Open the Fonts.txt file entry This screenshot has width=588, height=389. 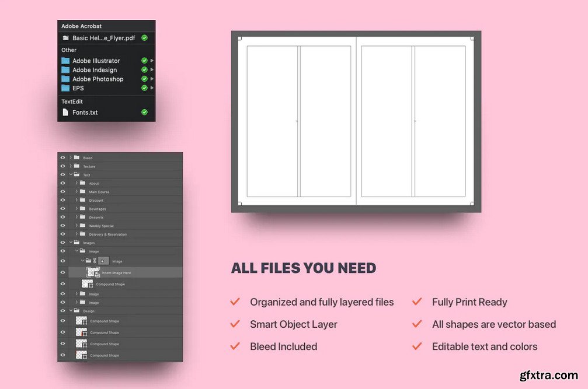pyautogui.click(x=85, y=113)
